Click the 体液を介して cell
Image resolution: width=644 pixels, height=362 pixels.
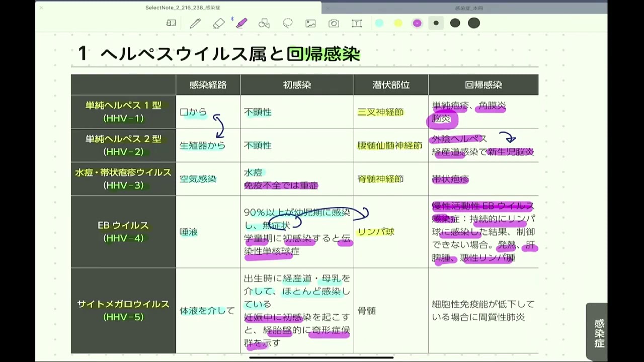coord(207,311)
